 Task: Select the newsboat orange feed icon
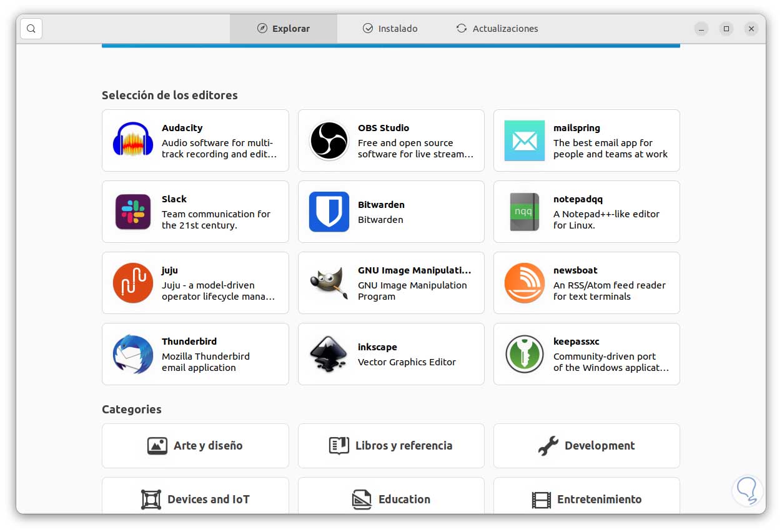pos(525,283)
